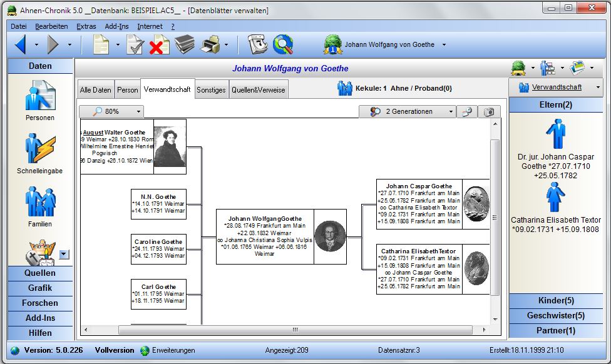Switch to the Person tab
611x364 pixels.
pos(128,89)
